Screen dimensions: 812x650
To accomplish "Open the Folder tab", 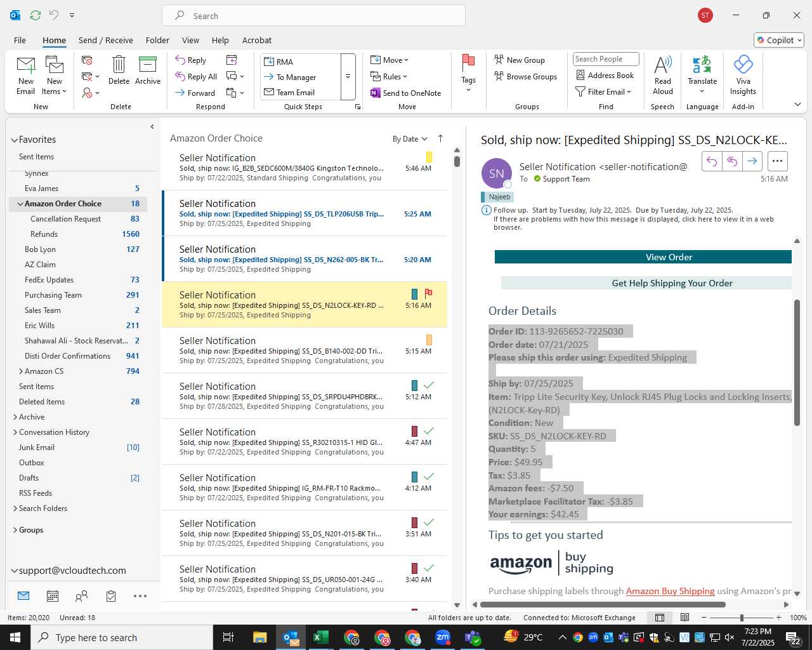I will pyautogui.click(x=157, y=40).
